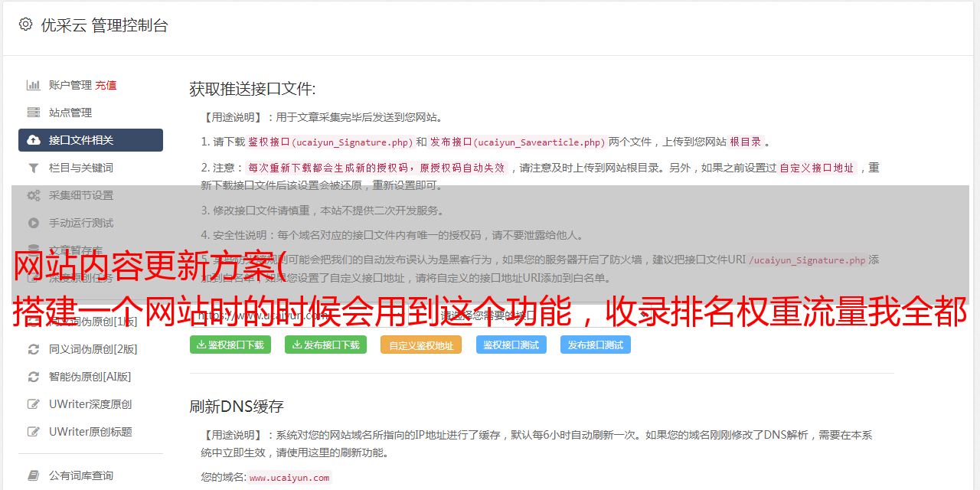Image resolution: width=980 pixels, height=490 pixels.
Task: Click the gears icon for 采集细节设置
Action: (x=34, y=195)
